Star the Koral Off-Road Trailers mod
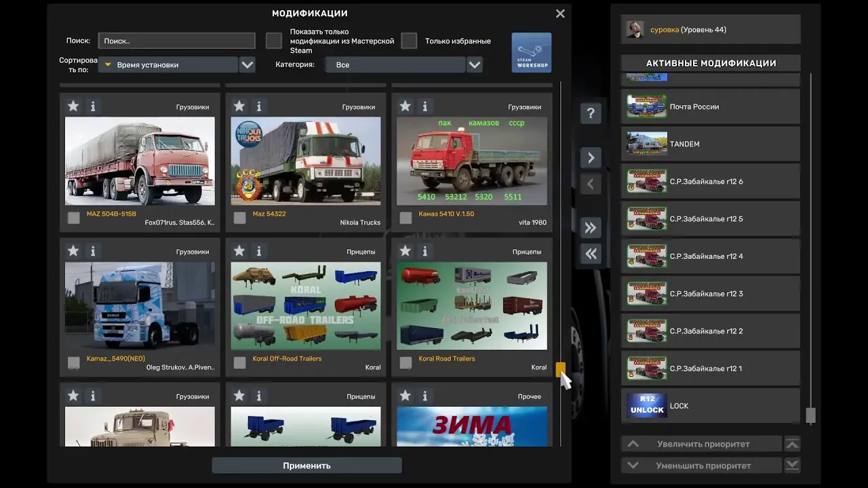 tap(239, 251)
